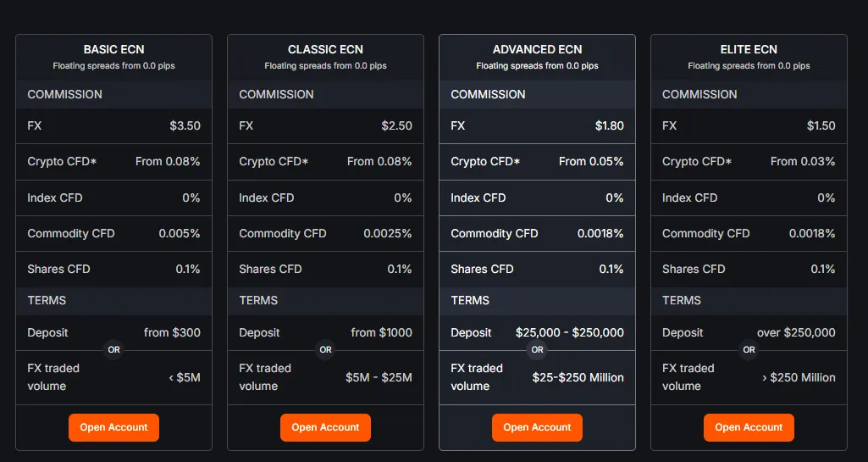Select Open Account in the Elite ECN card
Viewport: 868px width, 462px height.
click(749, 427)
